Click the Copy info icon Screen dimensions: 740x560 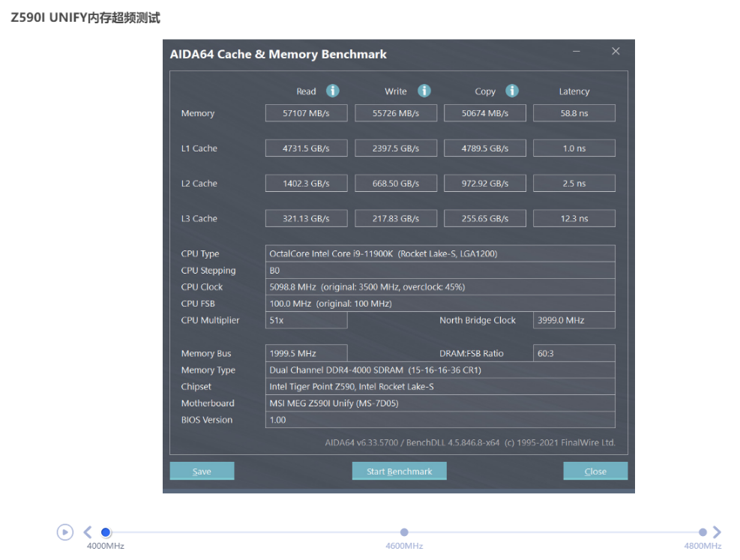tap(512, 91)
